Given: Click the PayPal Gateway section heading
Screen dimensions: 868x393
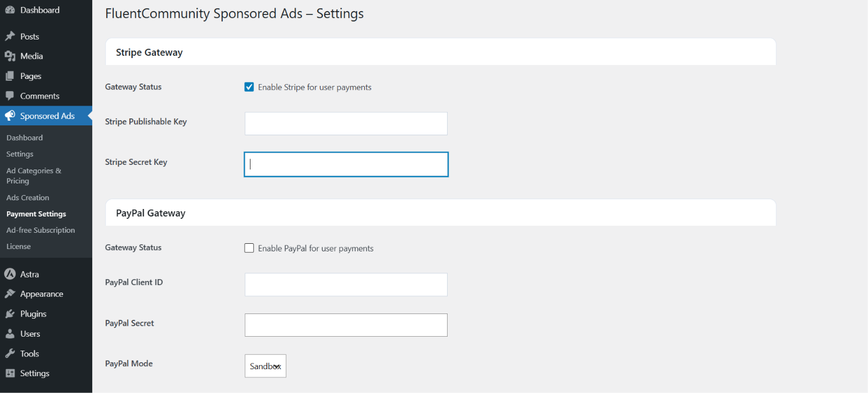Looking at the screenshot, I should pyautogui.click(x=151, y=213).
